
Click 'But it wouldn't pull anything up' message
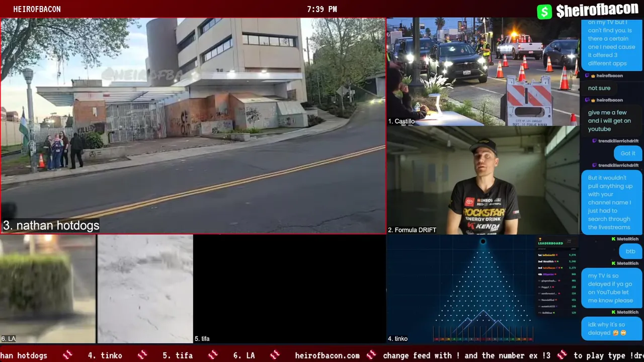(611, 202)
